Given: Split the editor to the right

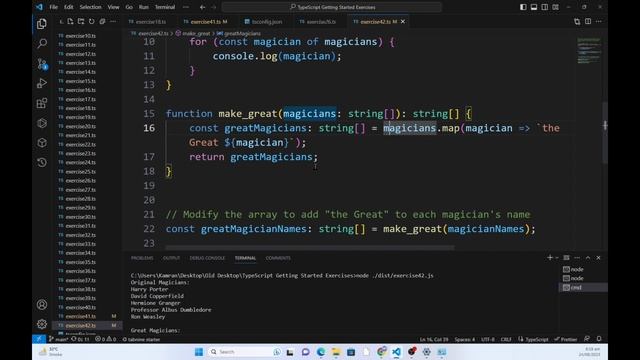Looking at the screenshot, I should pos(588,22).
